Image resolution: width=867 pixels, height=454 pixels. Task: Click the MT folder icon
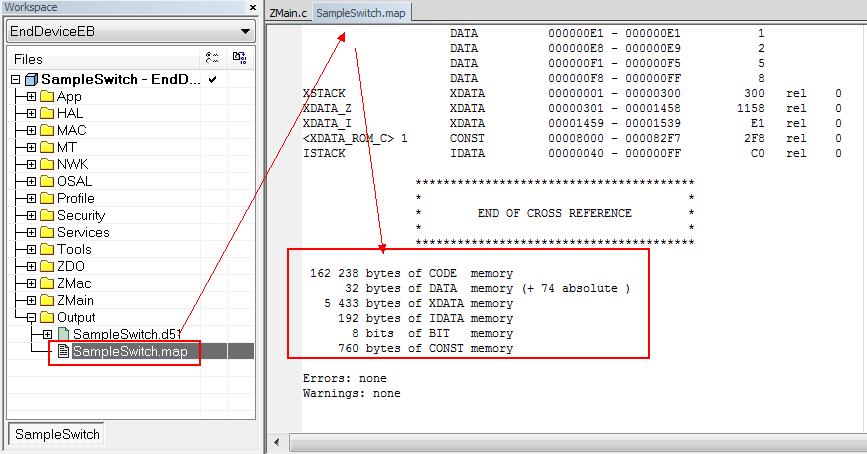[x=47, y=148]
